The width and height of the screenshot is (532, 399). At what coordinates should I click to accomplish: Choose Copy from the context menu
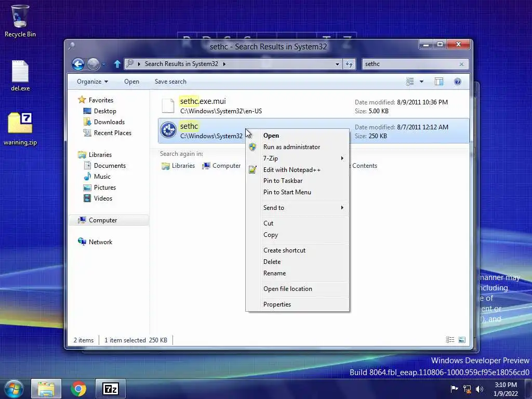pyautogui.click(x=298, y=235)
